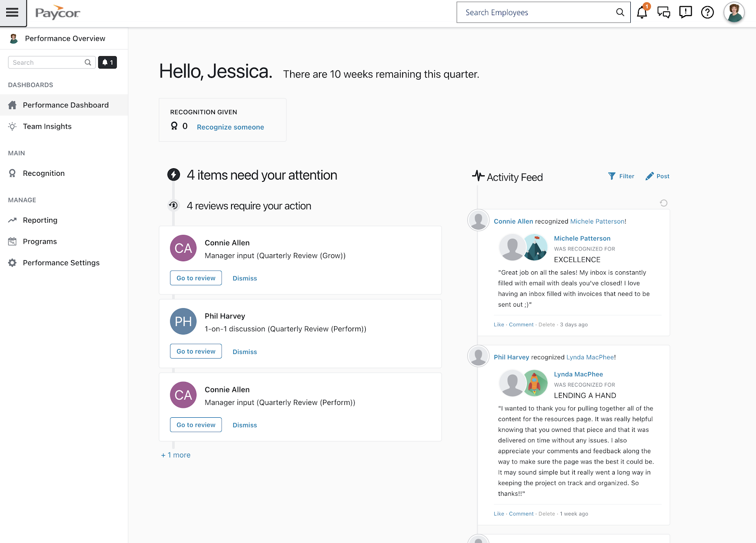Open the notifications bell icon

point(642,12)
